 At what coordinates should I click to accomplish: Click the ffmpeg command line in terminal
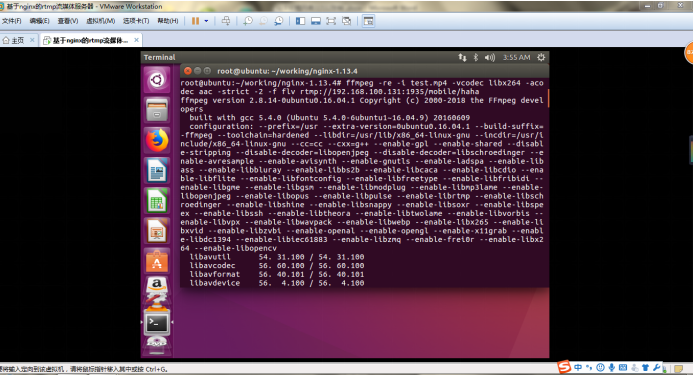coord(362,87)
